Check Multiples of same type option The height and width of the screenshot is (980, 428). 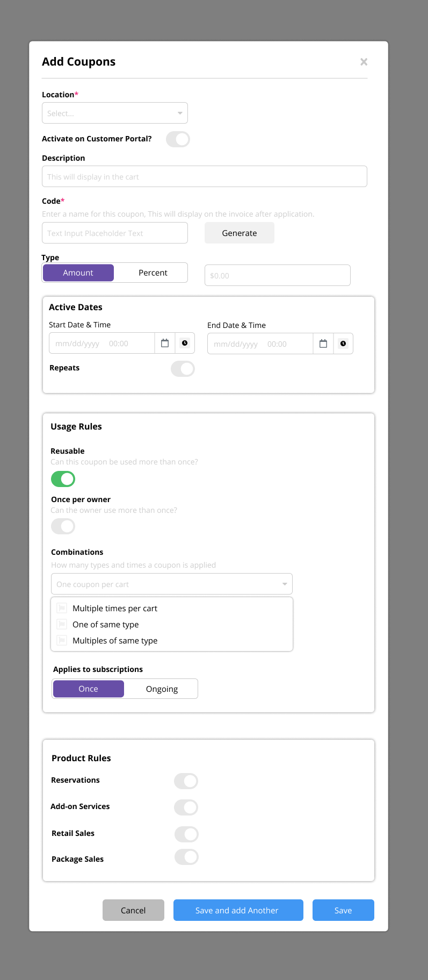click(62, 641)
